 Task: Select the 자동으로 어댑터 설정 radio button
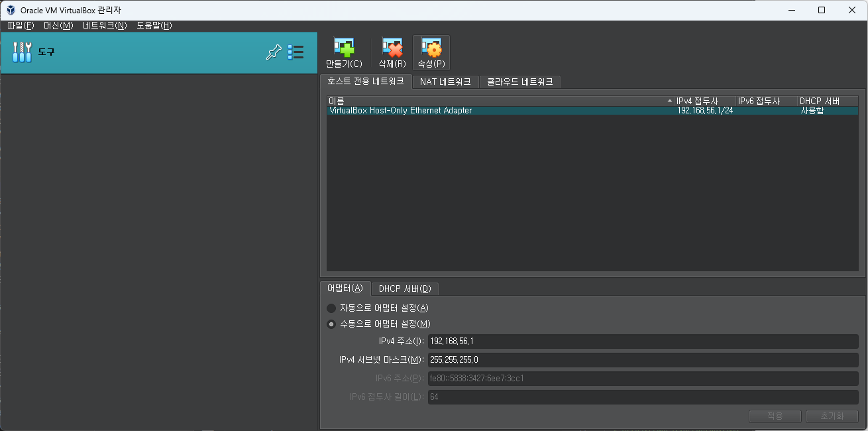331,308
